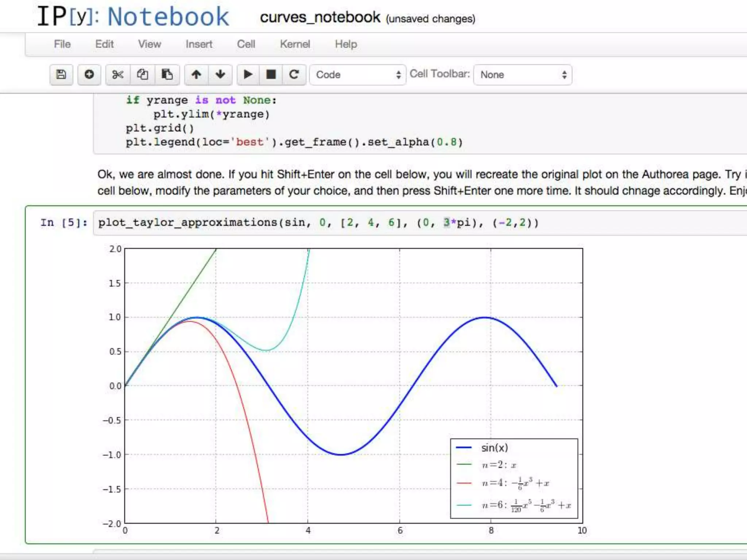Move the selected cell up
This screenshot has height=560, width=747.
click(x=196, y=75)
